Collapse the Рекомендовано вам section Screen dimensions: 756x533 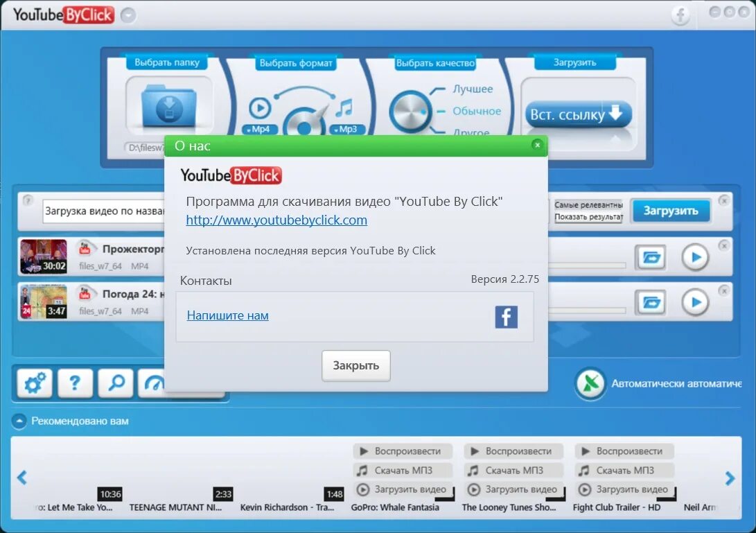[x=19, y=421]
